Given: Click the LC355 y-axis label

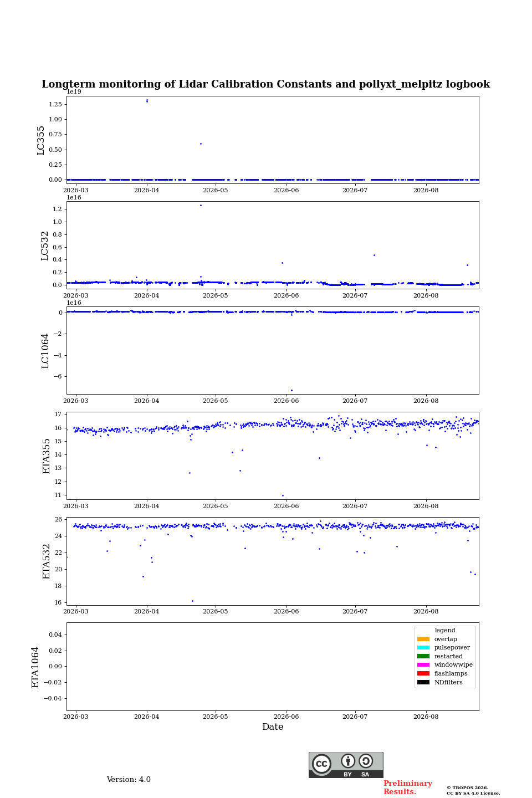Looking at the screenshot, I should point(41,140).
